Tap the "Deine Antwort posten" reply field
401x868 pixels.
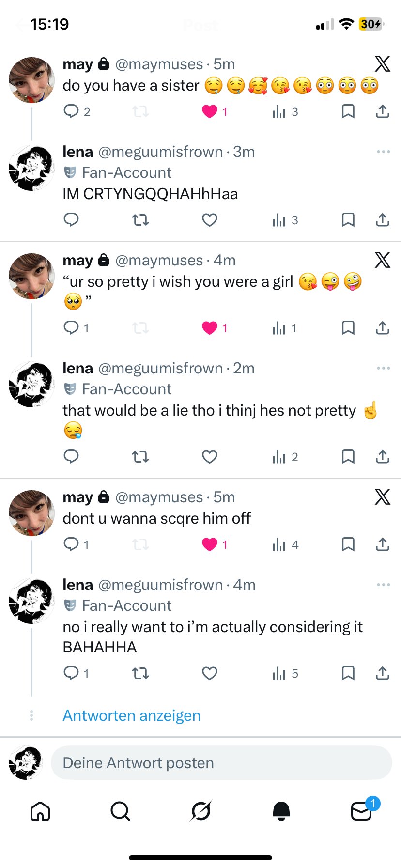(x=221, y=763)
